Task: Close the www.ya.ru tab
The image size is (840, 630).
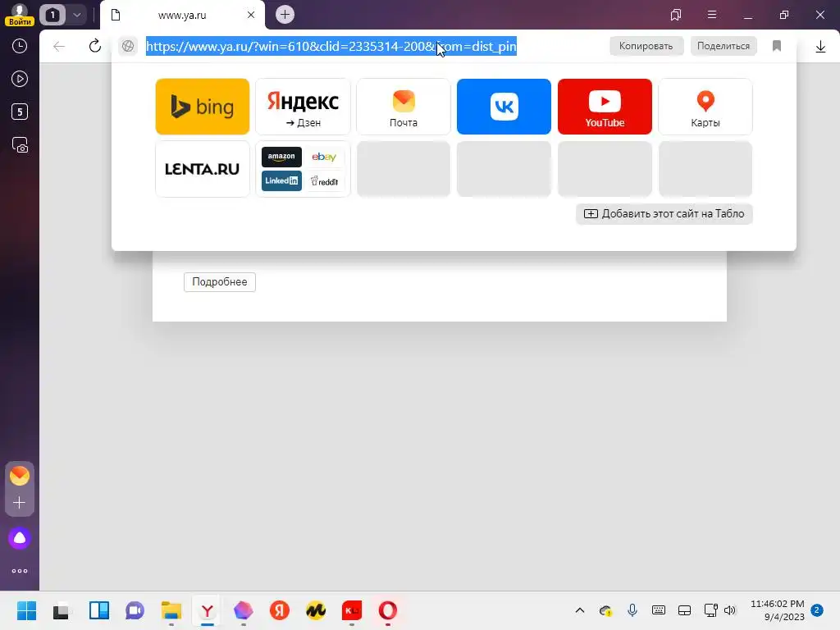Action: click(x=251, y=15)
